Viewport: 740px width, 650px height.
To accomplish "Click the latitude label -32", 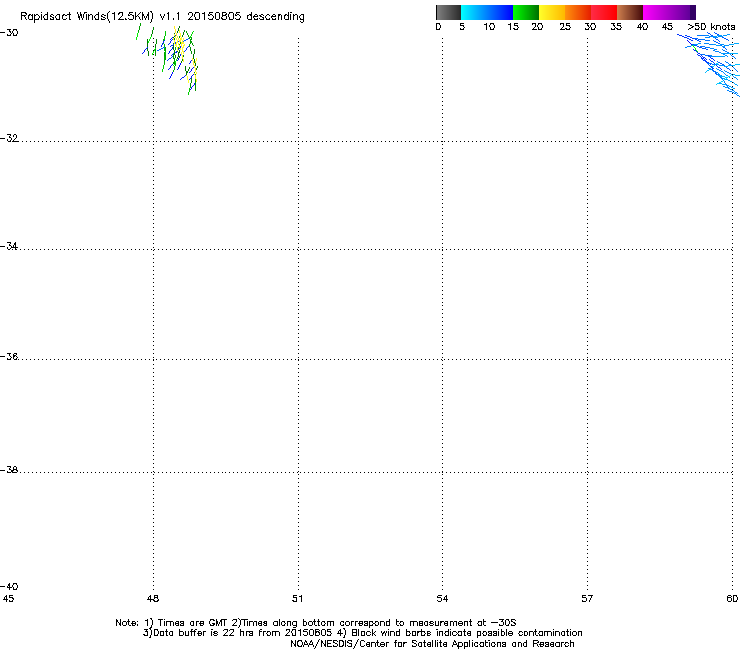I will [x=9, y=138].
